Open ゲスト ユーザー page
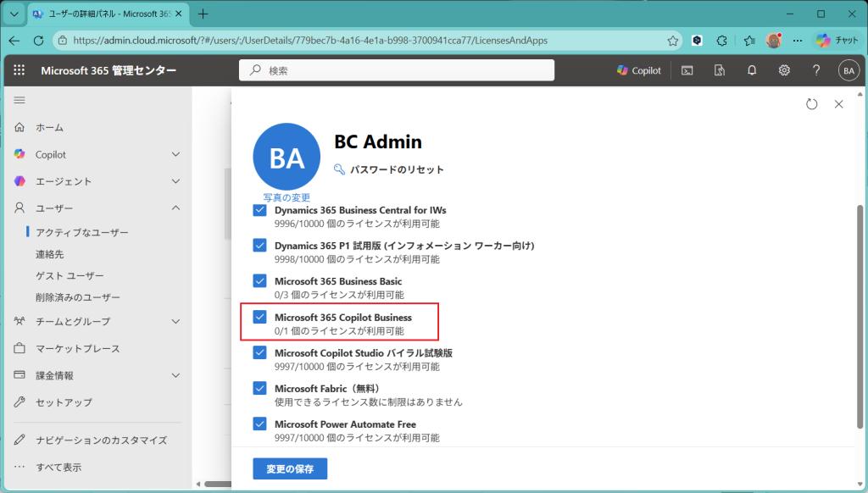 pos(70,276)
